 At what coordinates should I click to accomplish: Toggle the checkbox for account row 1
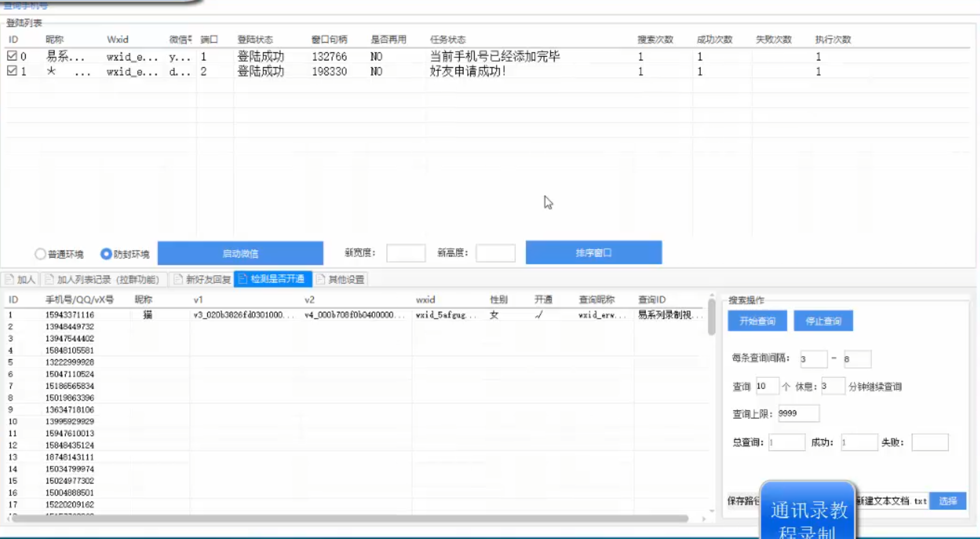point(12,71)
